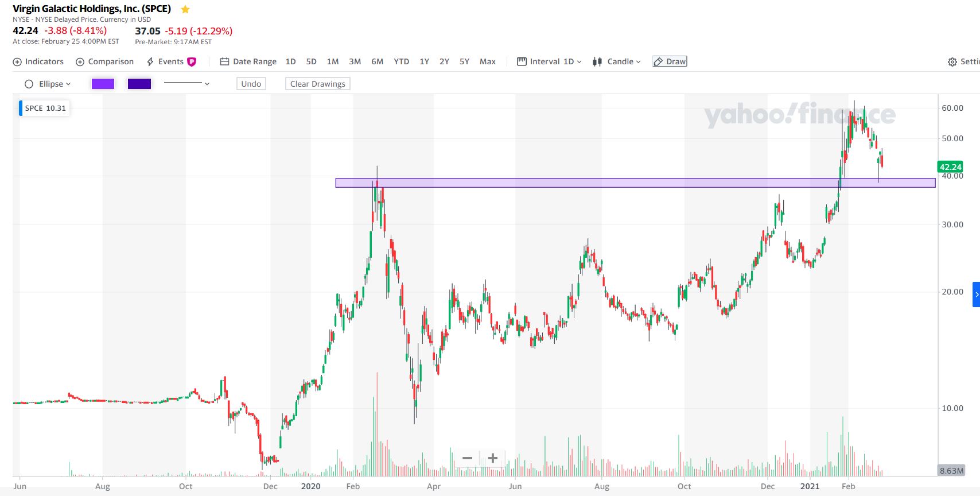Open the Indicators panel
980x496 pixels.
tap(38, 61)
